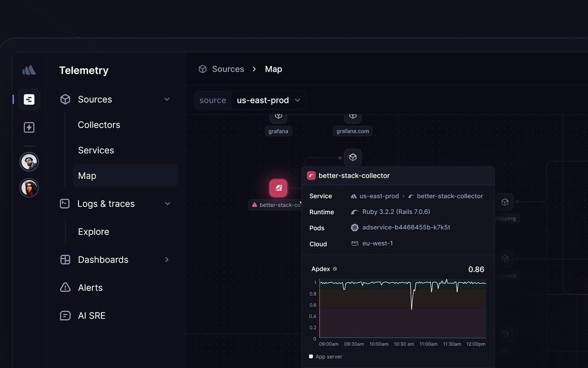Click us-east-prod in the Service row
The height and width of the screenshot is (368, 588).
tap(379, 196)
